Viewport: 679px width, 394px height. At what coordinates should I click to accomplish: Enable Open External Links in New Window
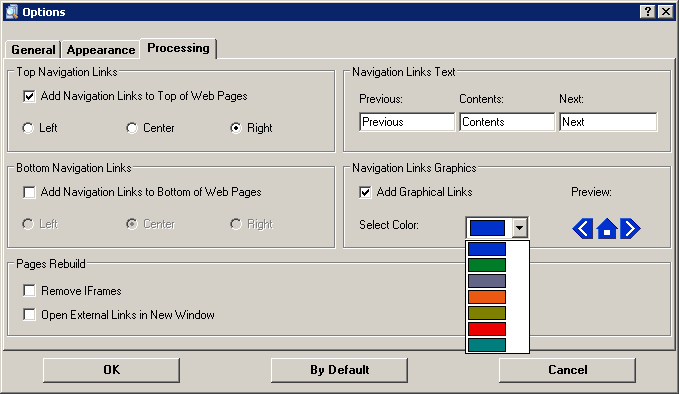[29, 315]
